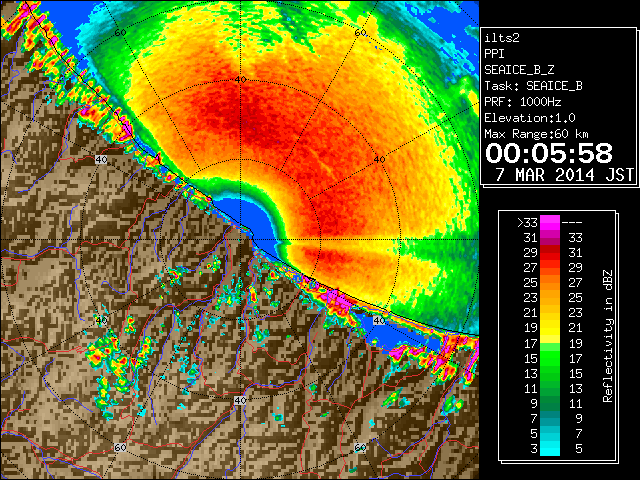
Task: Pick the orange 25–27 dBZ legend swatch
Action: coord(550,283)
